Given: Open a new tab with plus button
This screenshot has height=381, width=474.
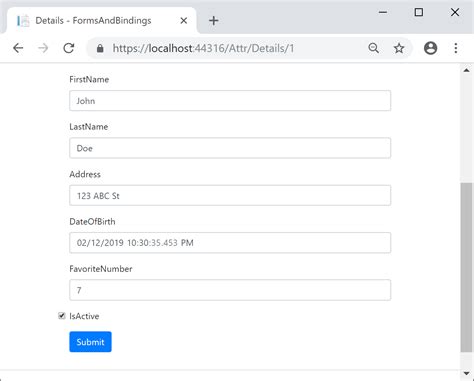Looking at the screenshot, I should pos(214,21).
